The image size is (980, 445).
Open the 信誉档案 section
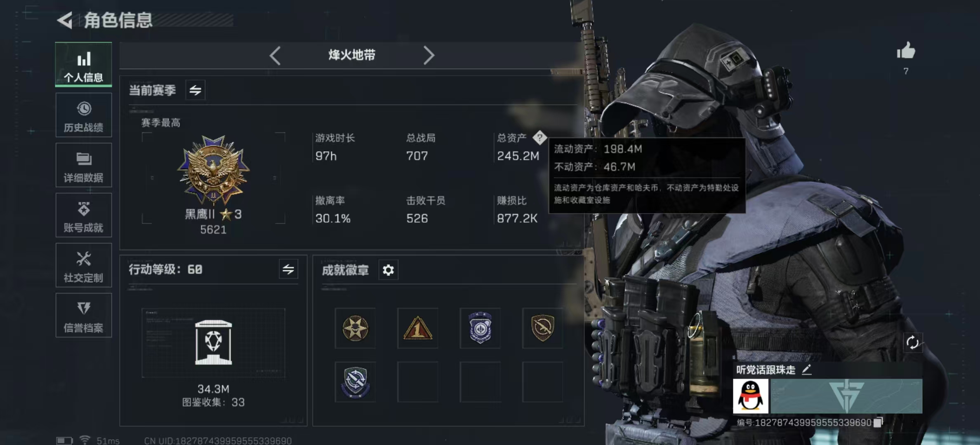click(84, 315)
